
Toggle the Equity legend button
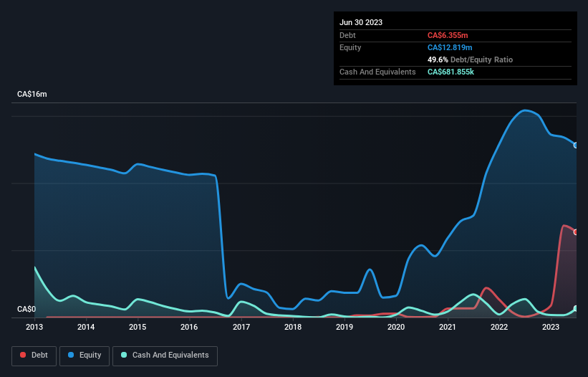tap(85, 355)
